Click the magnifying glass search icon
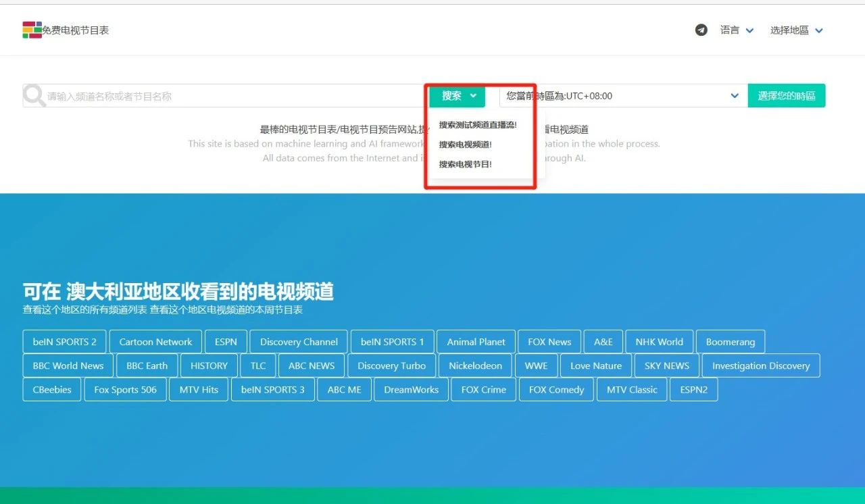 (x=32, y=95)
